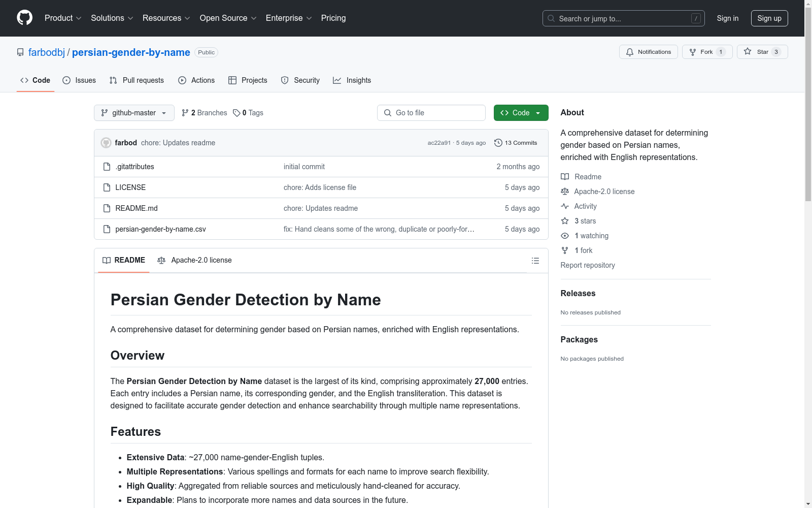Switch to the Insights tab
Viewport: 812px width, 508px height.
click(352, 80)
